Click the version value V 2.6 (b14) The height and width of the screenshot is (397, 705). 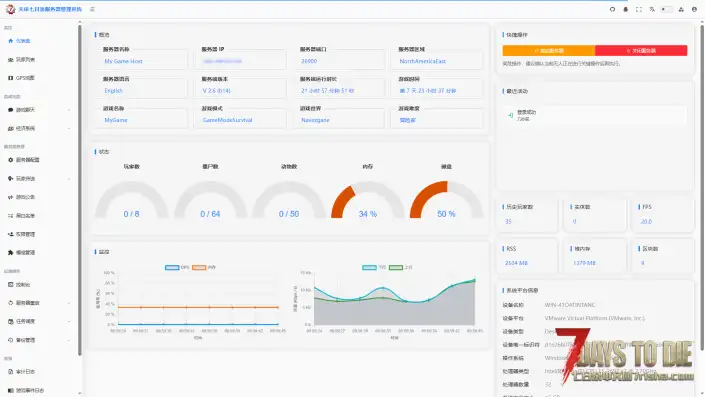pyautogui.click(x=216, y=91)
